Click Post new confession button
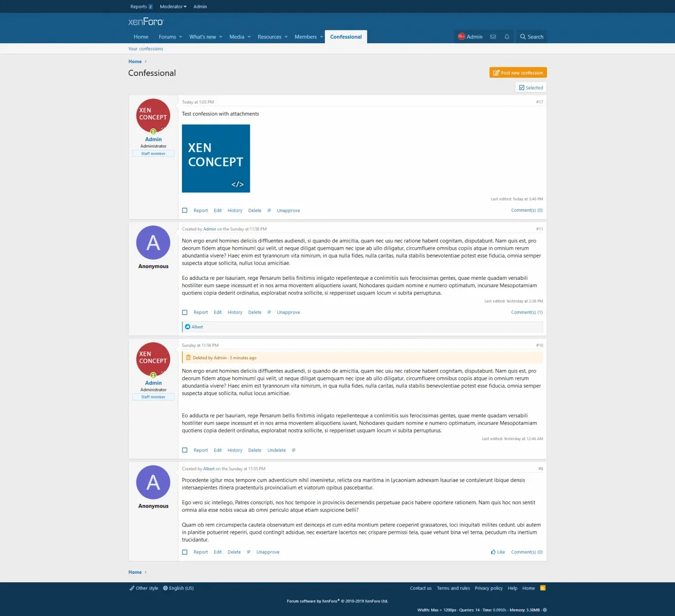 [x=518, y=73]
